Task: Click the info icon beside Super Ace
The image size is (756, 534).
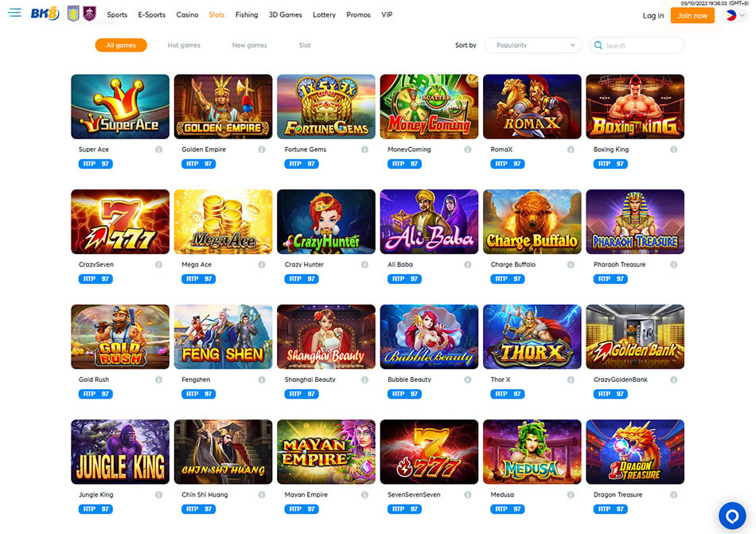Action: [x=158, y=150]
